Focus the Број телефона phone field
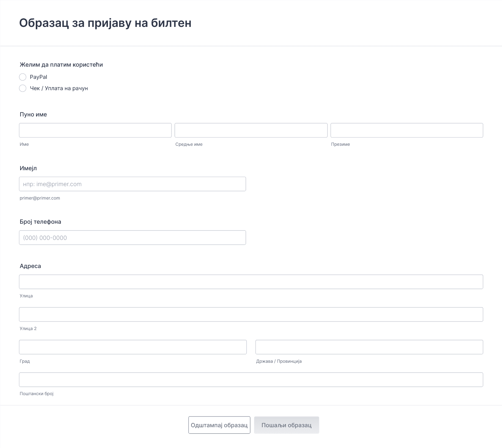This screenshot has height=448, width=502. (132, 237)
